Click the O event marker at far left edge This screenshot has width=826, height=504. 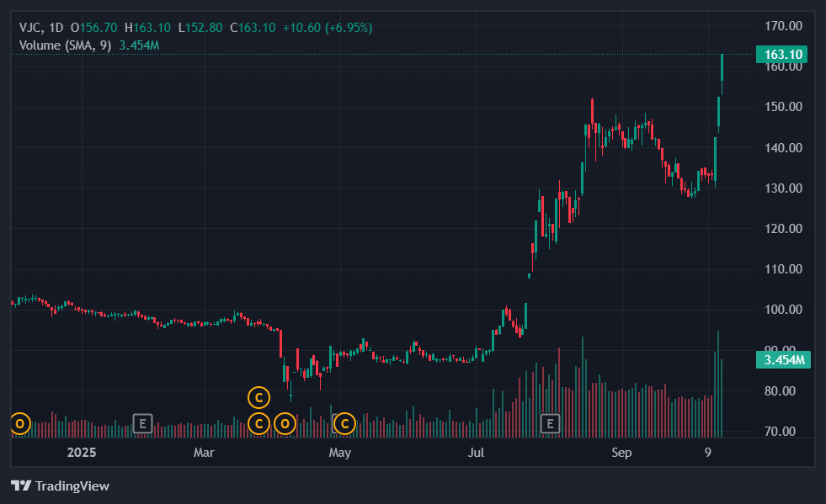tap(20, 422)
